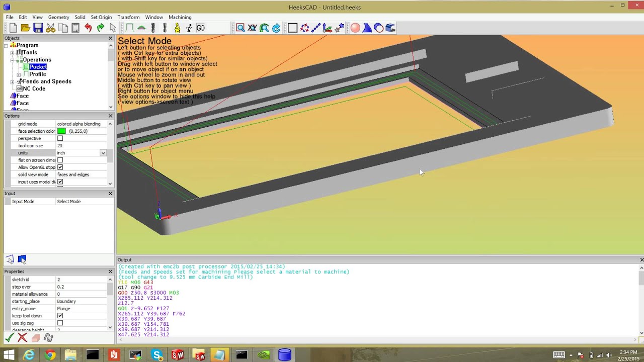The width and height of the screenshot is (644, 362).
Task: Click the New file toolbar icon
Action: [x=13, y=28]
